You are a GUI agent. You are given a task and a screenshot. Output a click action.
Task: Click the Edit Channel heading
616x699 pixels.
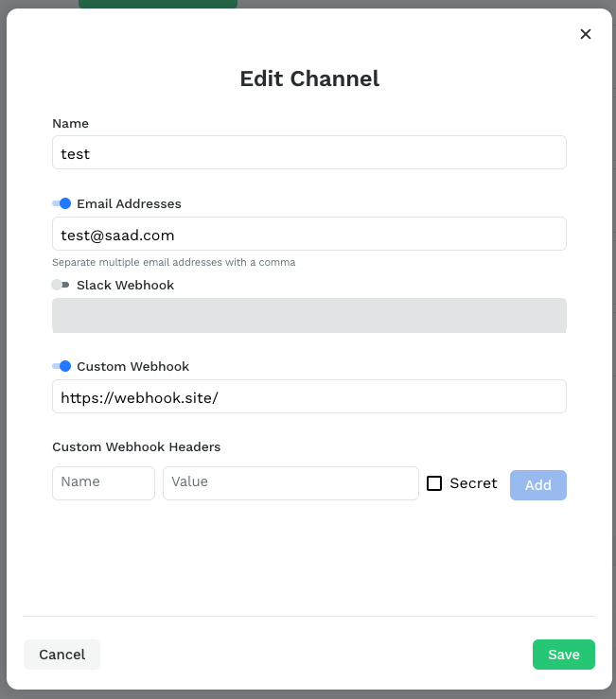pyautogui.click(x=309, y=79)
